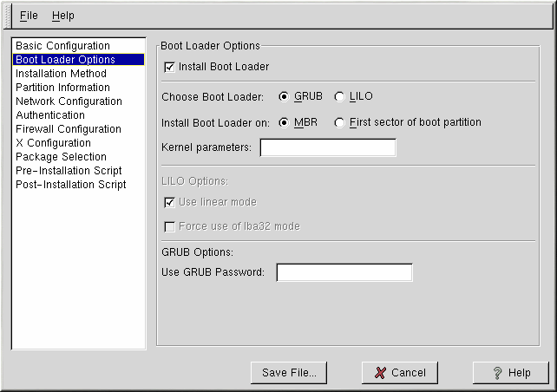Open the File menu
Image resolution: width=557 pixels, height=392 pixels.
29,16
